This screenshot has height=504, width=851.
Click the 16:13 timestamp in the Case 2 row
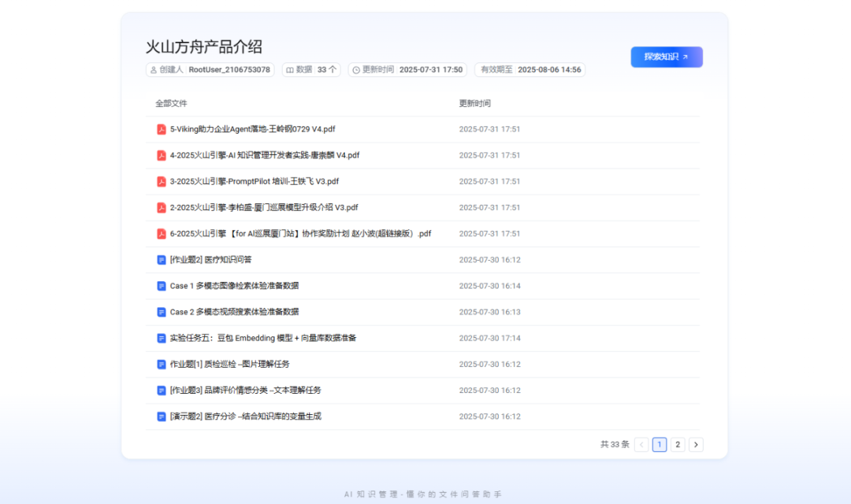[x=489, y=312]
